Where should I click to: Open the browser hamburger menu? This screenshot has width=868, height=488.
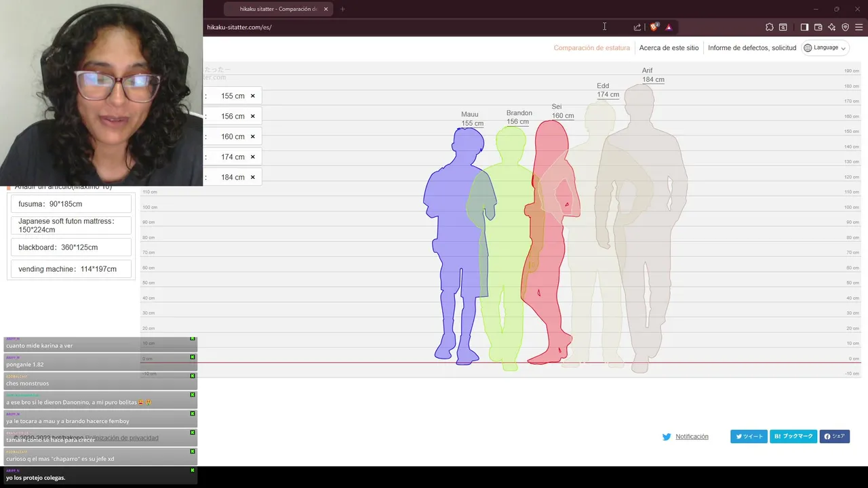[859, 27]
